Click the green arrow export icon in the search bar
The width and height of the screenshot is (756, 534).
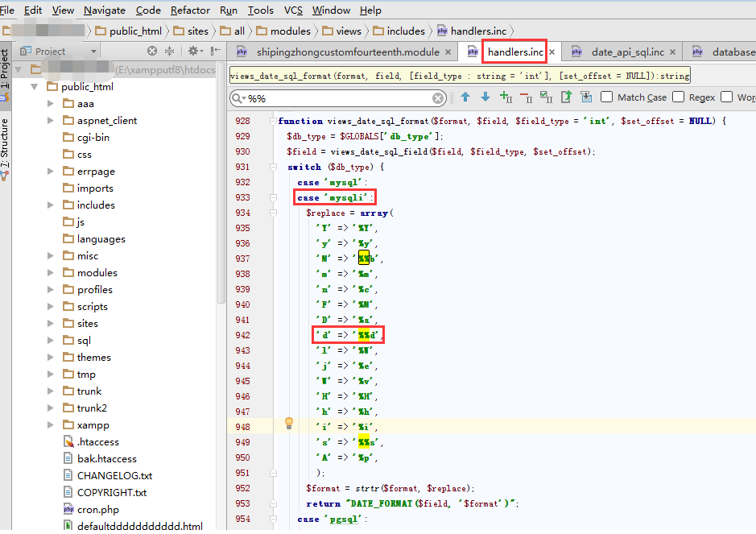click(567, 97)
